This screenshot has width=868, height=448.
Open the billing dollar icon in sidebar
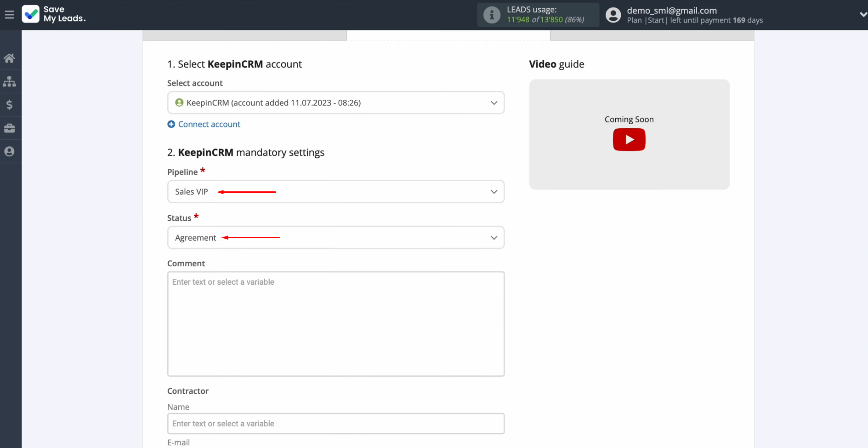point(9,105)
